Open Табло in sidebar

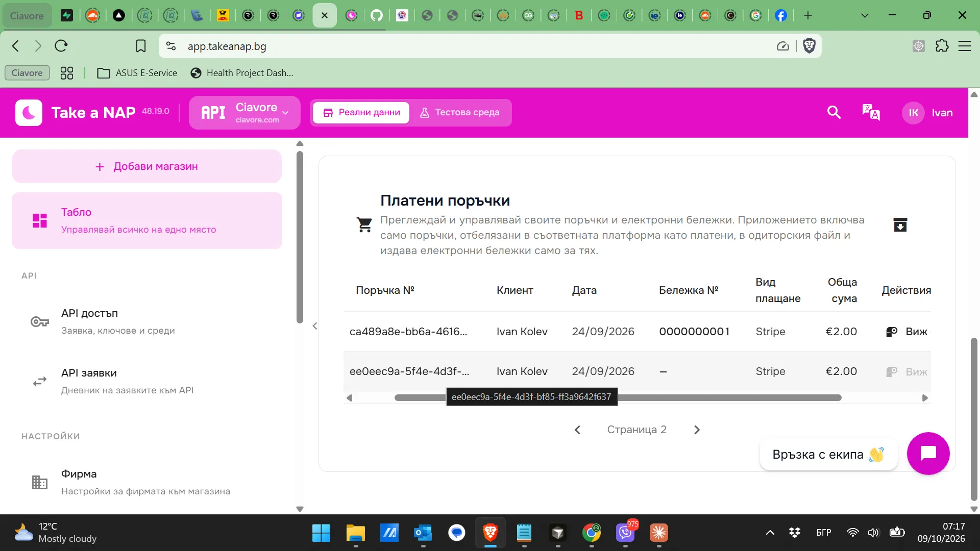click(x=147, y=220)
